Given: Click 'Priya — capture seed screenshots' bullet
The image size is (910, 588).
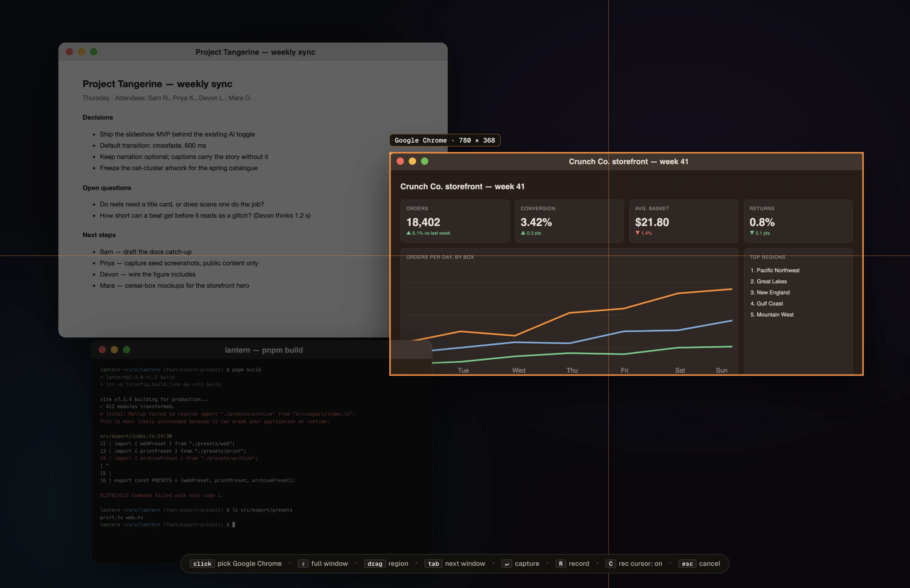Looking at the screenshot, I should [179, 263].
